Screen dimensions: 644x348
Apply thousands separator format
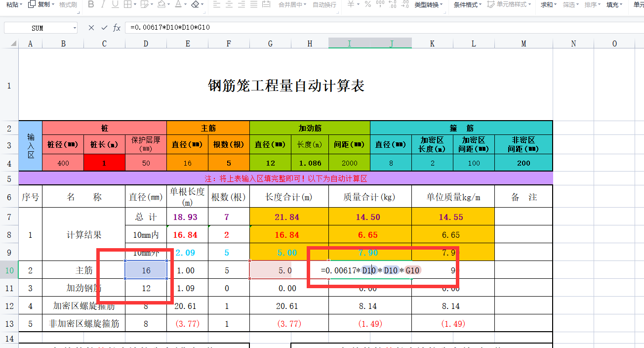click(380, 4)
